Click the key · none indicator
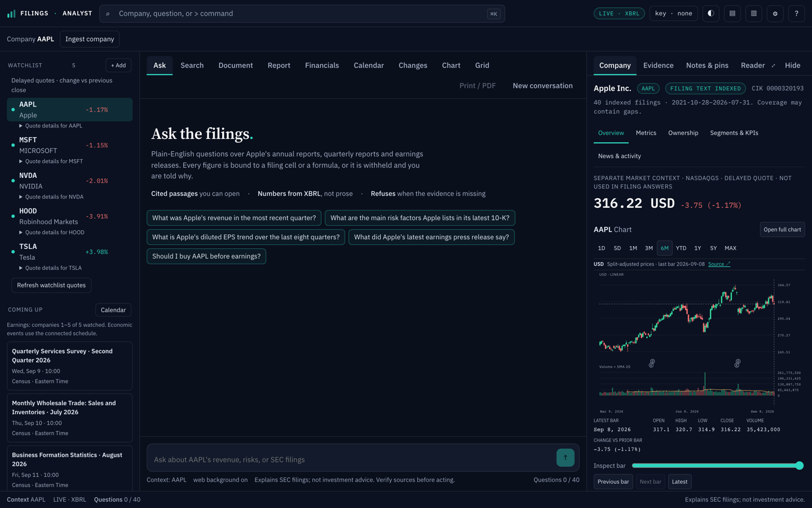Viewport: 812px width, 508px height. tap(673, 14)
